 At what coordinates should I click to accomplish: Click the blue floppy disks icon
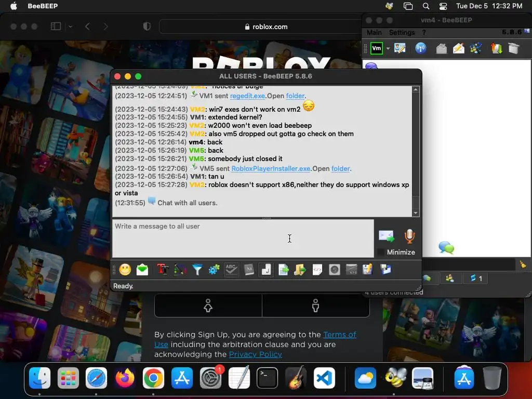coord(385,270)
